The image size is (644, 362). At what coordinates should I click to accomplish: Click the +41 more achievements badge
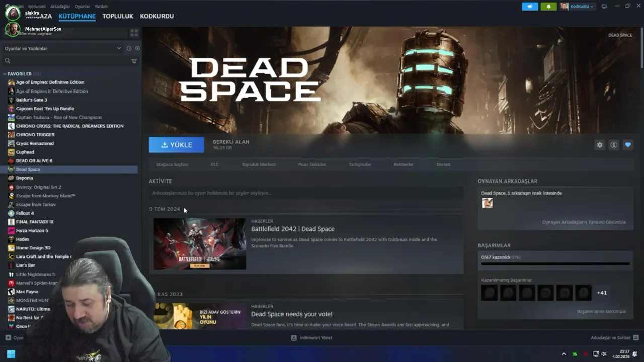602,293
